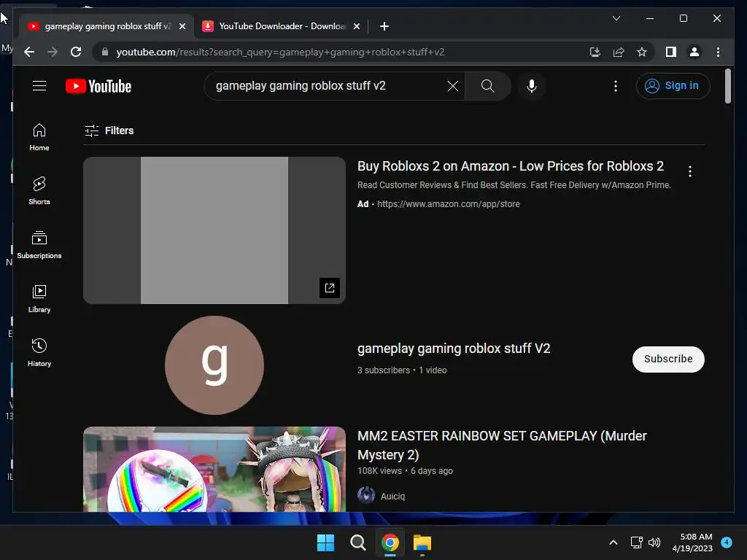Viewport: 747px width, 560px height.
Task: Open the Buy Robloxs 2 ad title
Action: point(510,166)
